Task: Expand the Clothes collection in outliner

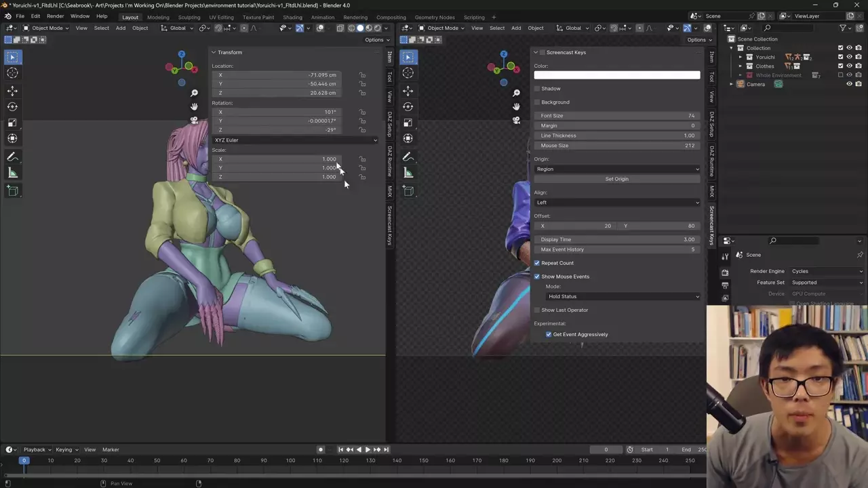Action: tap(741, 66)
